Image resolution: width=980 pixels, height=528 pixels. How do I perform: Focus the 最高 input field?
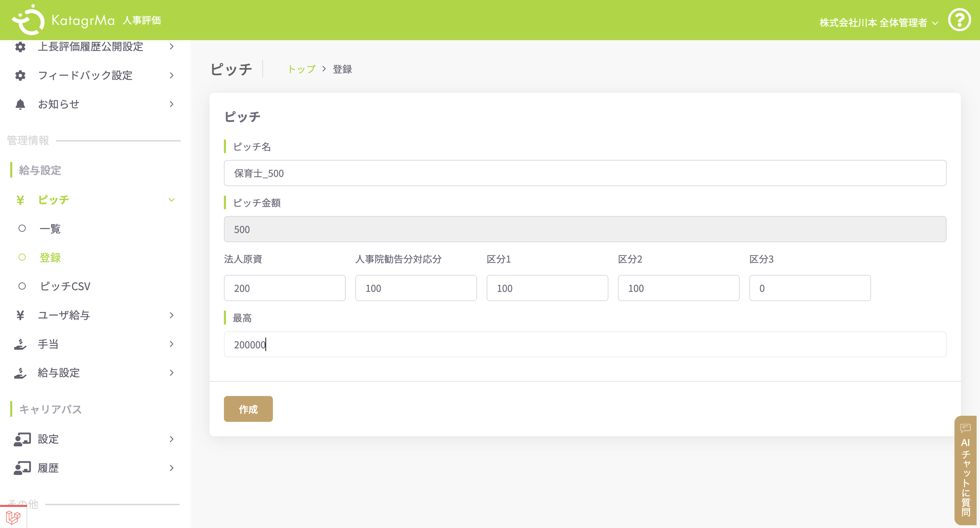585,344
